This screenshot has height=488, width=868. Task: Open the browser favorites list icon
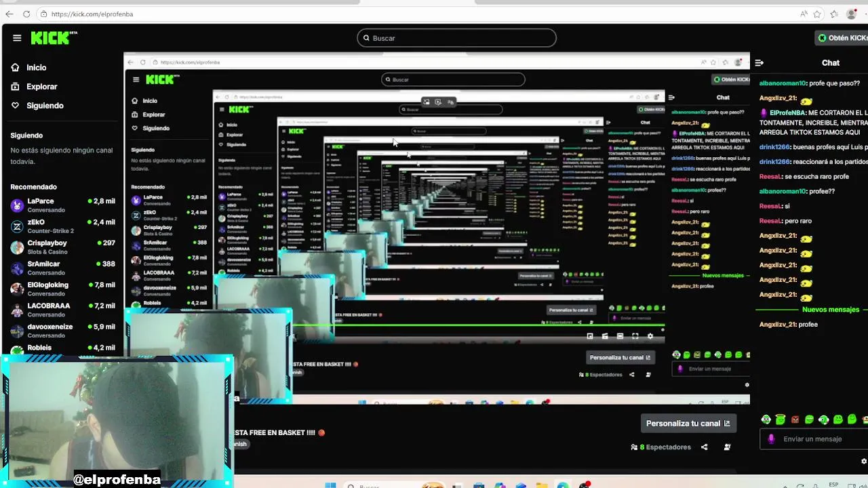click(834, 14)
